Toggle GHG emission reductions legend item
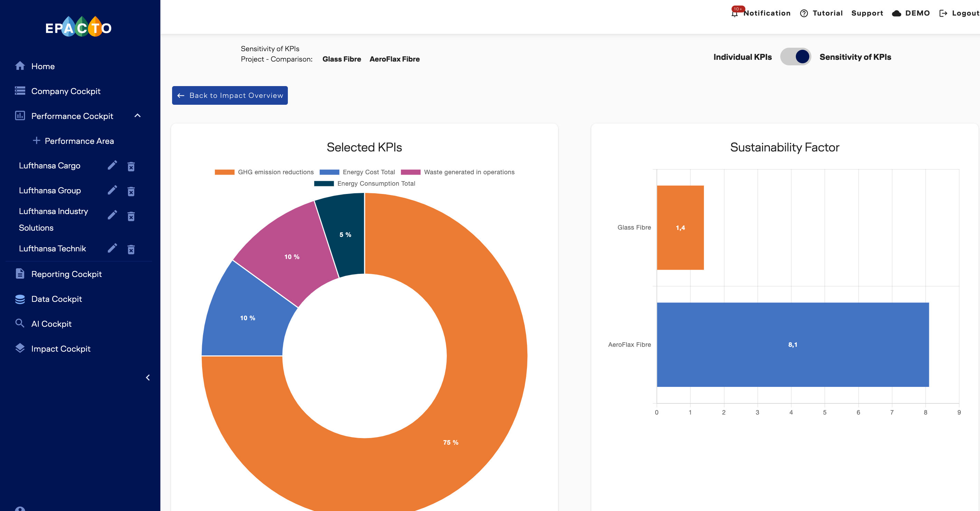The image size is (980, 511). 264,172
